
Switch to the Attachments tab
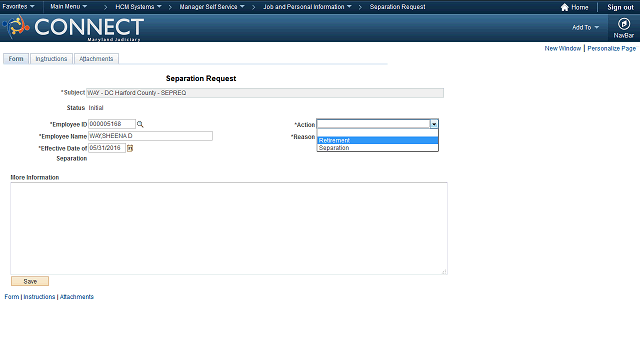96,59
